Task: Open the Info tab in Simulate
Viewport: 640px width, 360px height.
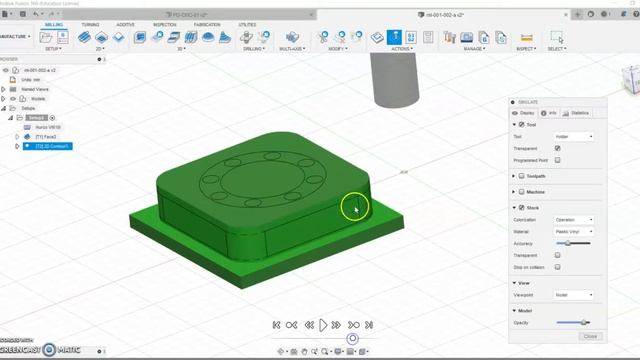Action: pyautogui.click(x=549, y=113)
